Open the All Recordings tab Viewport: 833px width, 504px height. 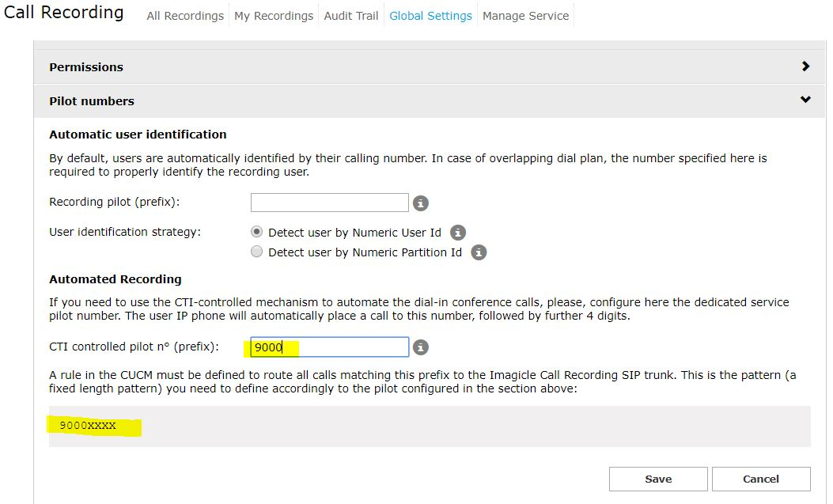point(185,16)
